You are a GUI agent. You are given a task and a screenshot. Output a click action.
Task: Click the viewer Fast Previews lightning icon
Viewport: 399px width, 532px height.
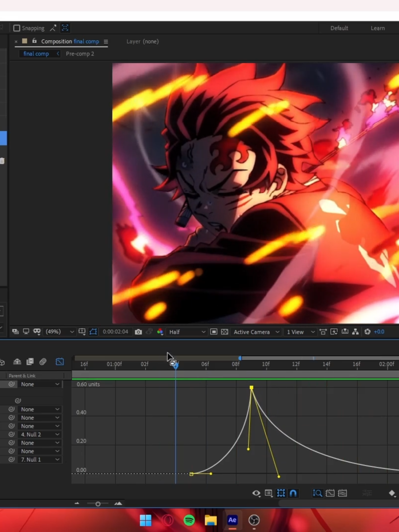tap(334, 332)
